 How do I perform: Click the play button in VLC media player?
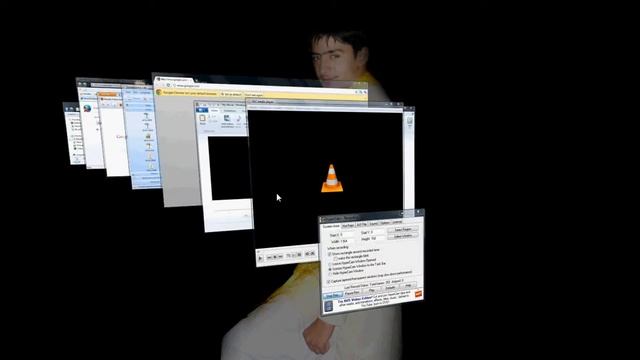(x=260, y=258)
